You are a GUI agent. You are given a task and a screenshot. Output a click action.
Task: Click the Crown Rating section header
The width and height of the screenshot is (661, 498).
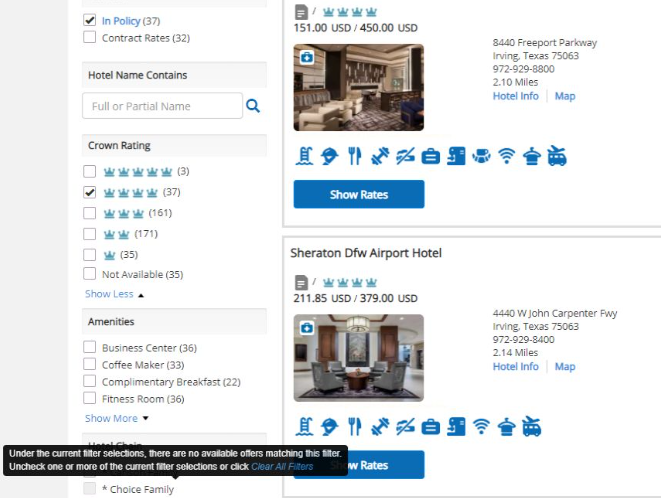point(174,145)
